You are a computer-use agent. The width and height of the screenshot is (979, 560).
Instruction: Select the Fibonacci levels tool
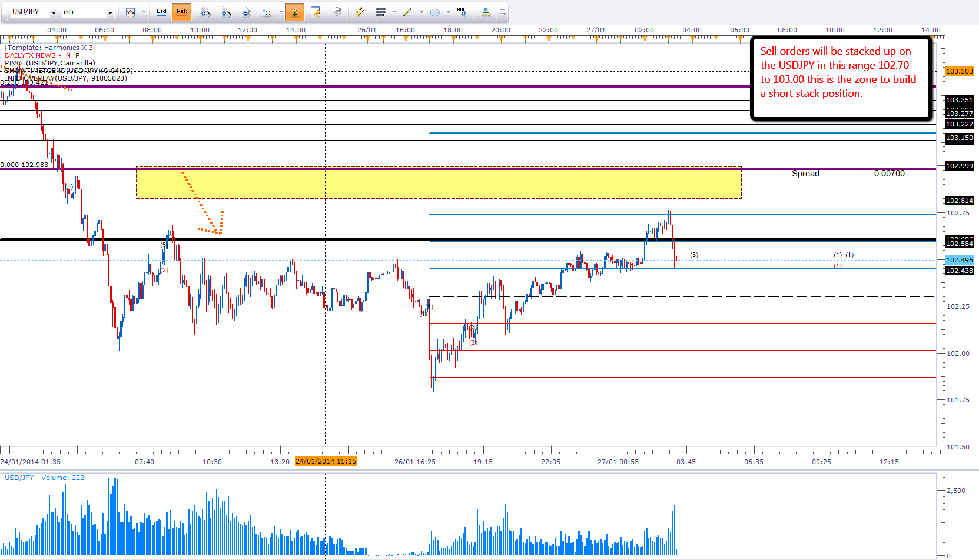(381, 12)
